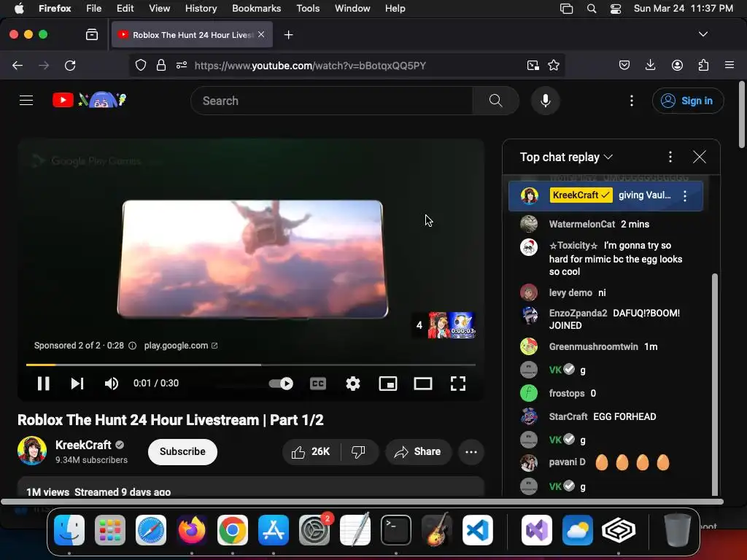Open options on KreekCraft pinned message

685,195
